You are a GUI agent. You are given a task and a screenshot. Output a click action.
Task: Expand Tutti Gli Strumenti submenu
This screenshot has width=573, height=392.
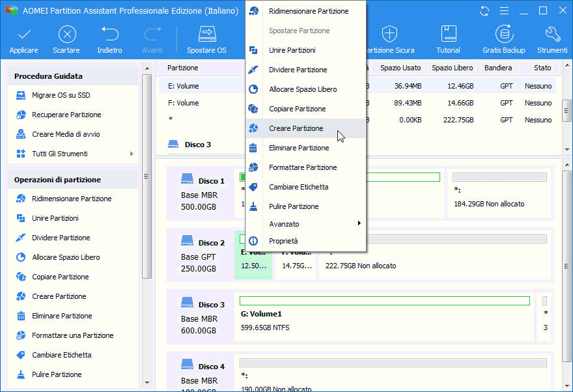click(x=132, y=154)
